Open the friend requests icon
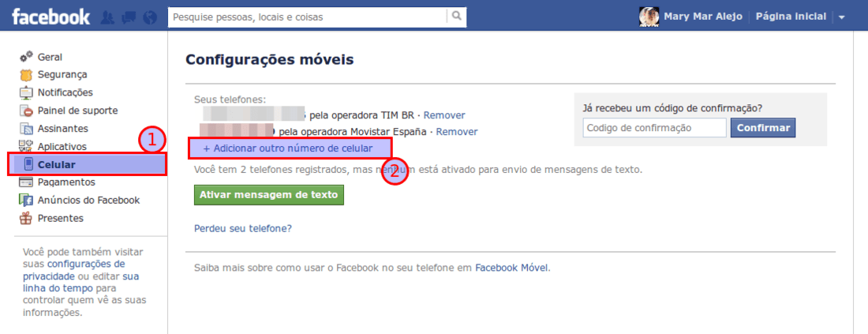 pyautogui.click(x=108, y=17)
